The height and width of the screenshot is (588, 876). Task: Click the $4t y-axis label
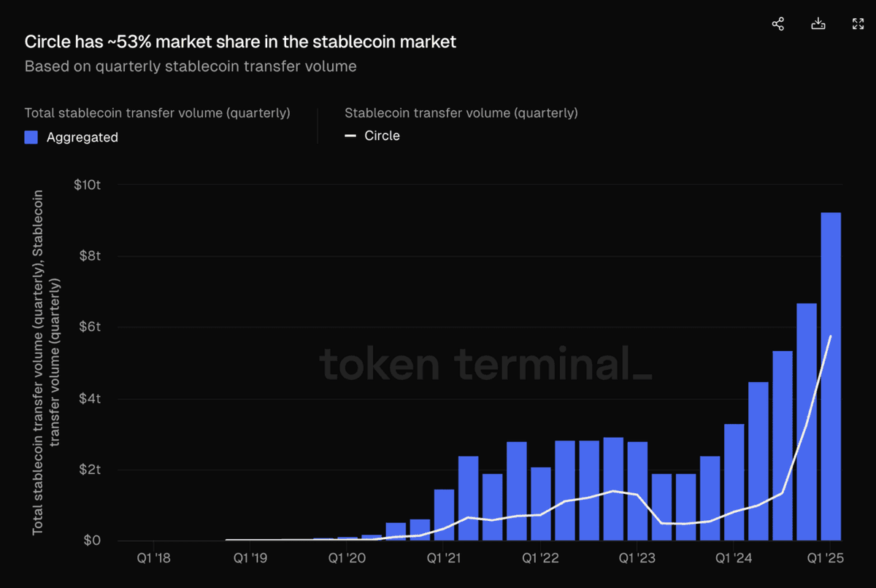coord(89,398)
